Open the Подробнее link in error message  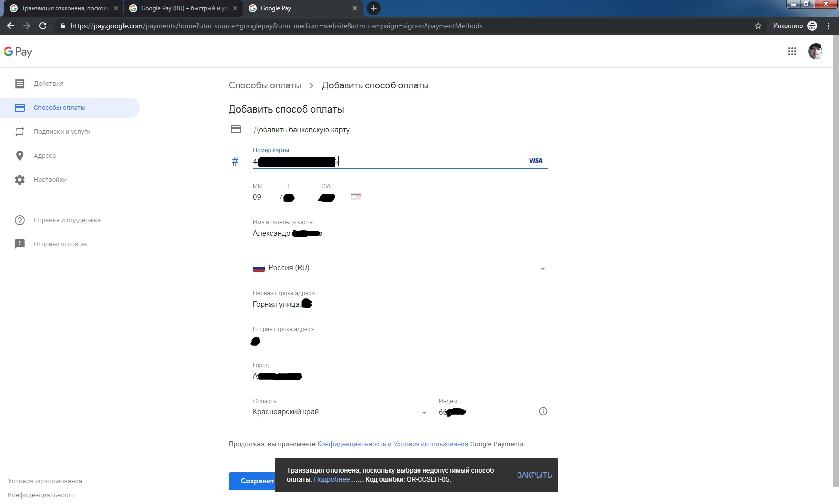point(332,479)
